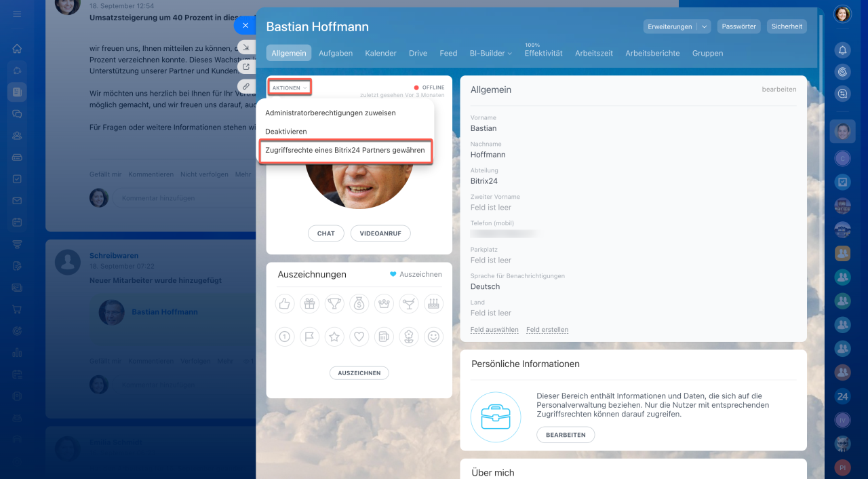Viewport: 868px width, 479px height.
Task: Click the Erweiterungen button
Action: tap(670, 26)
